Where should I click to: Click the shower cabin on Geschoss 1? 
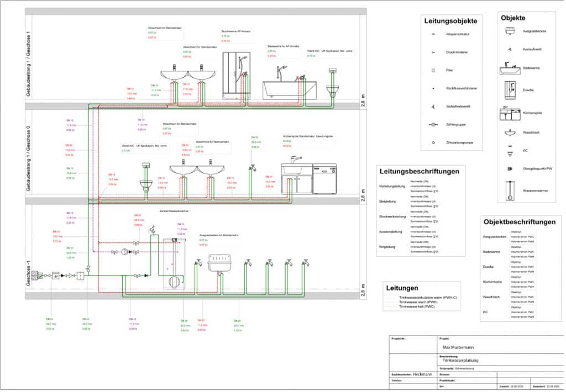pos(235,76)
